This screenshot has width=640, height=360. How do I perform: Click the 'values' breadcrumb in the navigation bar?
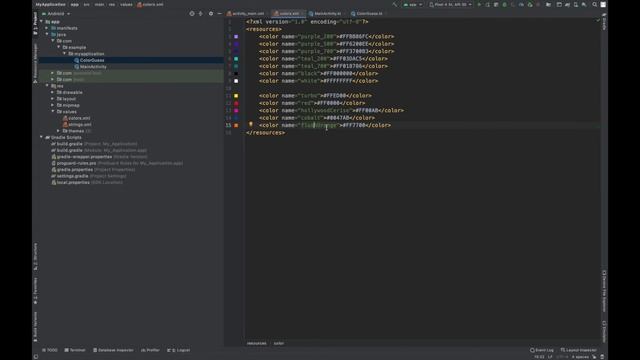[x=126, y=4]
